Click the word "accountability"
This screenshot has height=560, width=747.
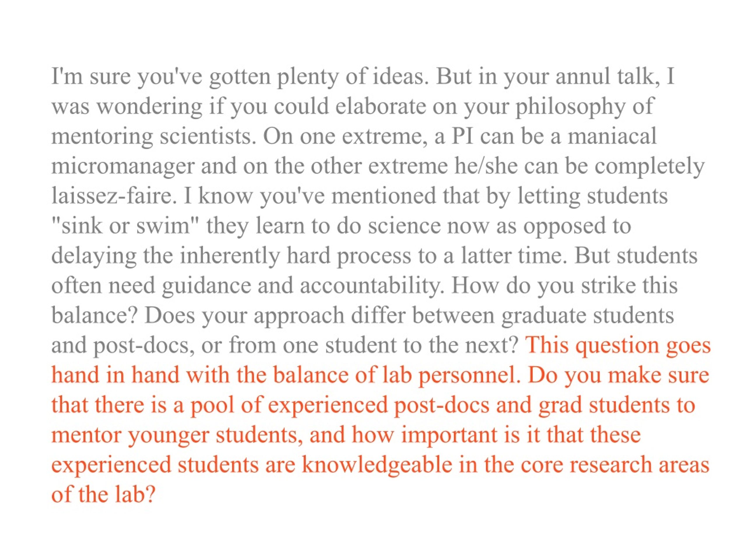coord(372,286)
